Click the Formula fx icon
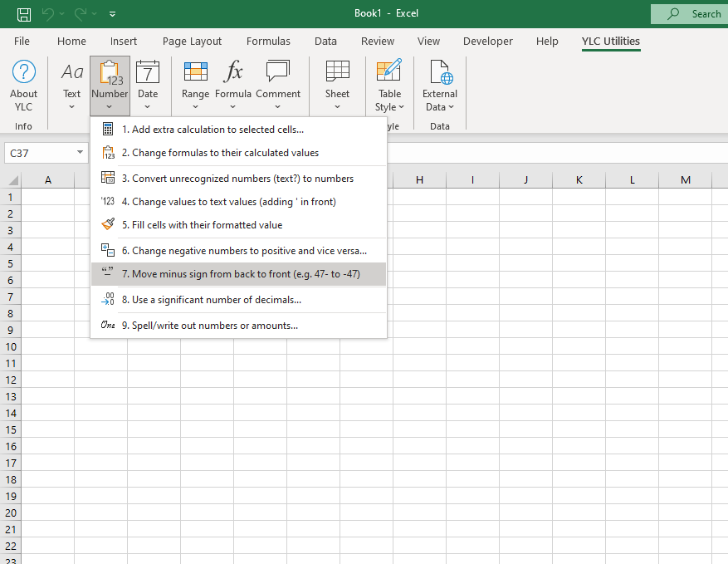728x564 pixels. click(233, 73)
